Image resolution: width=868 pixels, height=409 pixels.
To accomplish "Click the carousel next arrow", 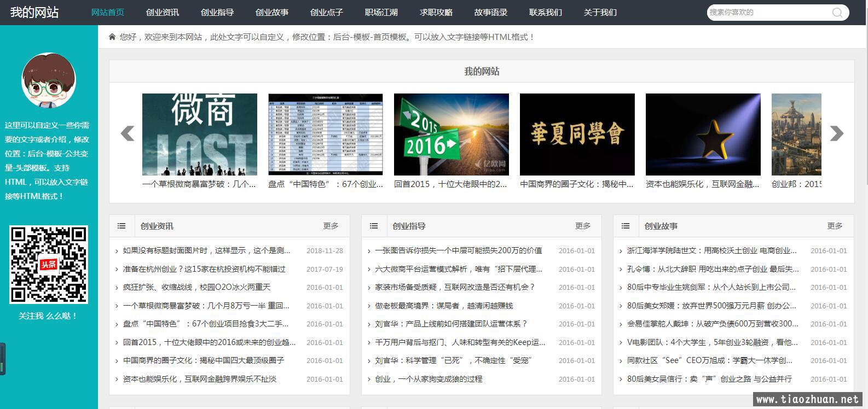I will tap(836, 133).
